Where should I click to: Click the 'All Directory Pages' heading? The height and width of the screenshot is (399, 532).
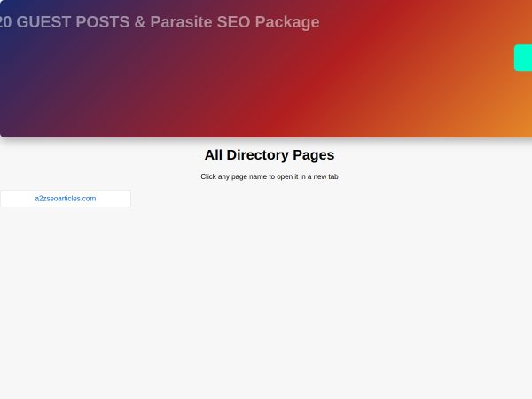pos(270,155)
